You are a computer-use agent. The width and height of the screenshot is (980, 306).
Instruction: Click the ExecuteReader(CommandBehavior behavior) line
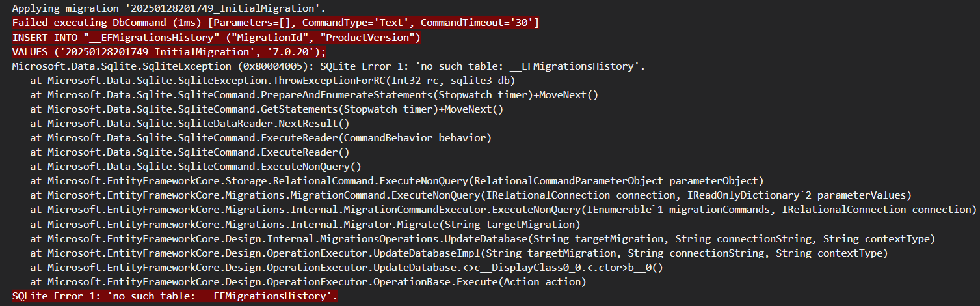261,138
